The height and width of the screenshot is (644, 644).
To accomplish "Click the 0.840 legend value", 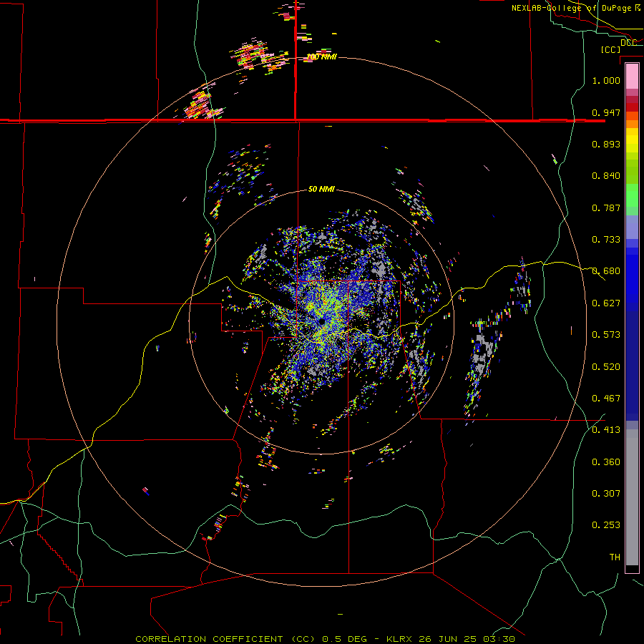I will pos(606,176).
